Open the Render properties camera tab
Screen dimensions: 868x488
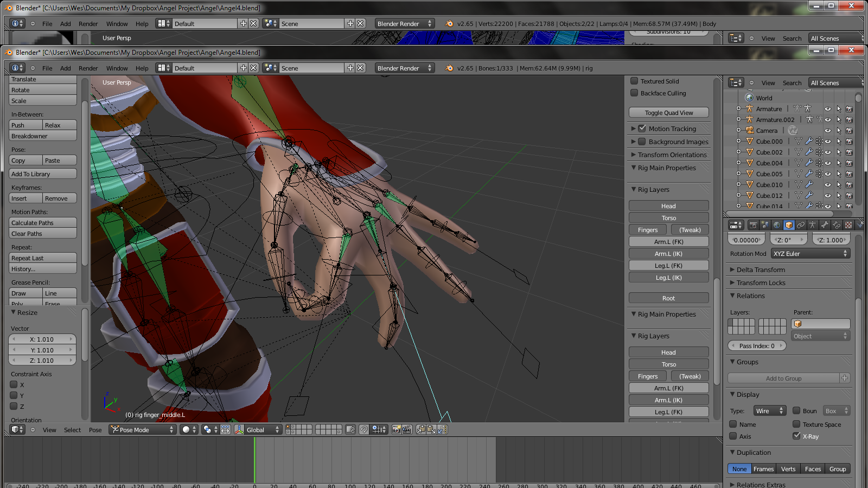pos(754,225)
